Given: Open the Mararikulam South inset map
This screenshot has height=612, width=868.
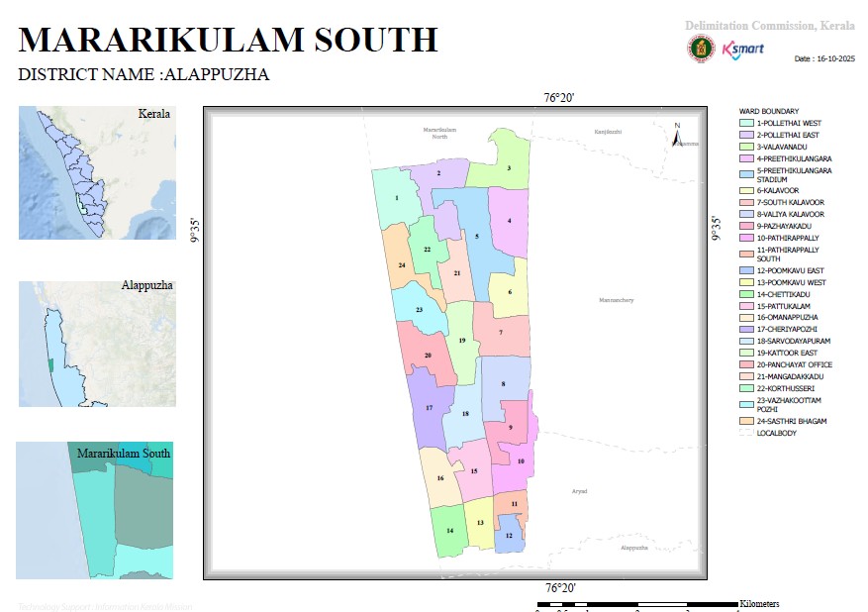Looking at the screenshot, I should pyautogui.click(x=95, y=510).
